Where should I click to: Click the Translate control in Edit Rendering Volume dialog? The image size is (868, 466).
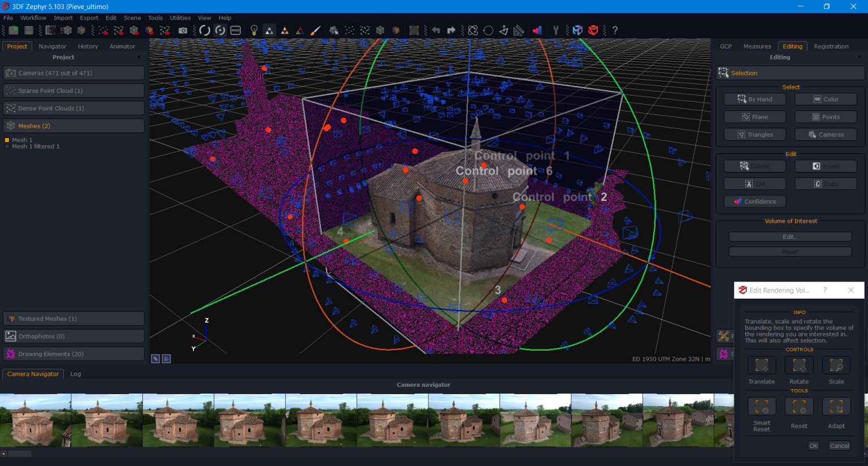coord(761,365)
